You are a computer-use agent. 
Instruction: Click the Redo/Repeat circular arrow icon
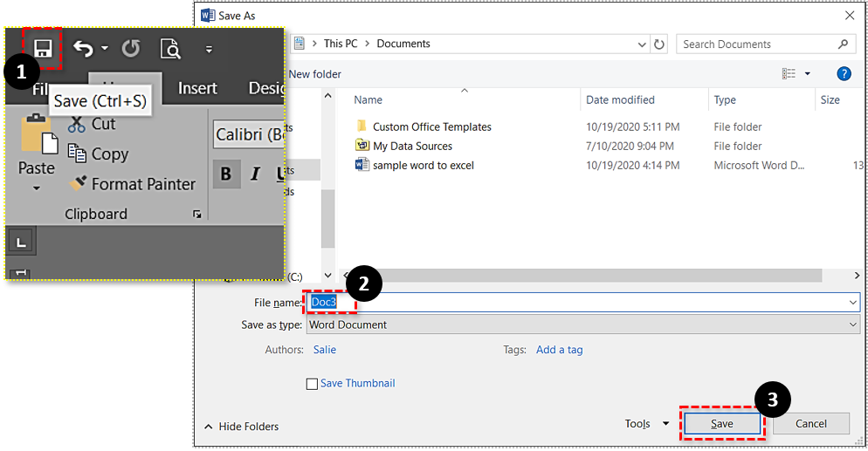(x=131, y=49)
